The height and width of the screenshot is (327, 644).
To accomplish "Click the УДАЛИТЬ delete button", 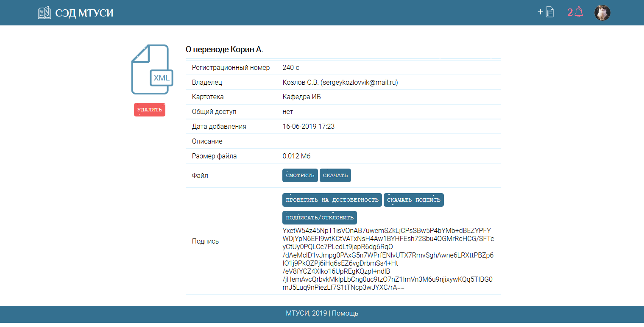I will (x=150, y=110).
